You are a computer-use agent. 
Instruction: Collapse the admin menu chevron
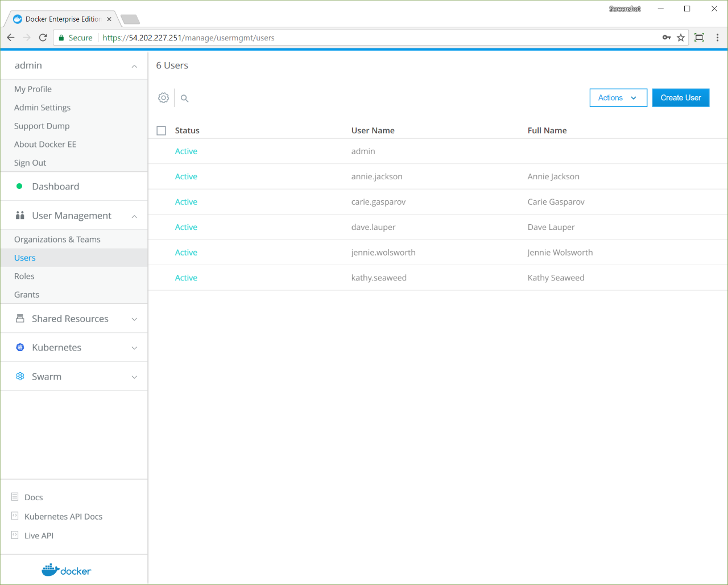click(x=134, y=66)
